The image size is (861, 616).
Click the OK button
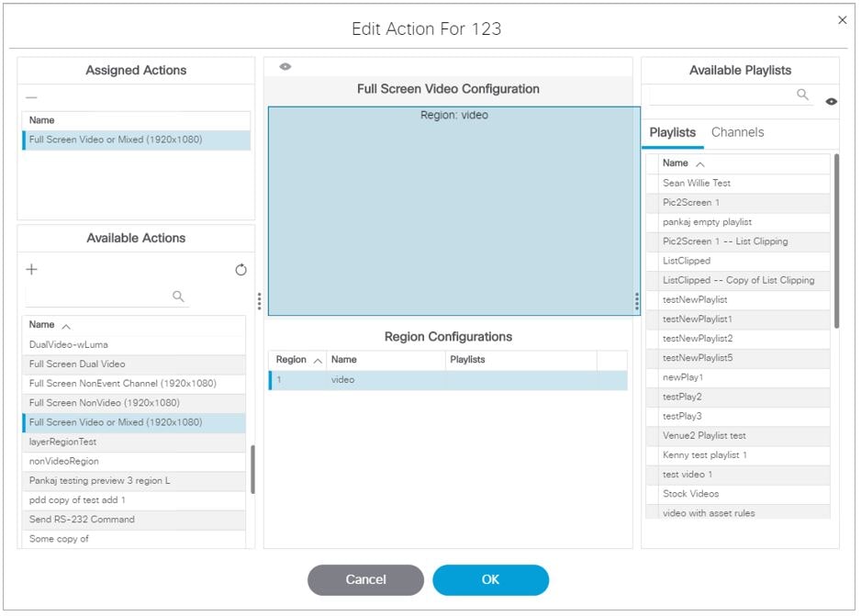pyautogui.click(x=491, y=579)
